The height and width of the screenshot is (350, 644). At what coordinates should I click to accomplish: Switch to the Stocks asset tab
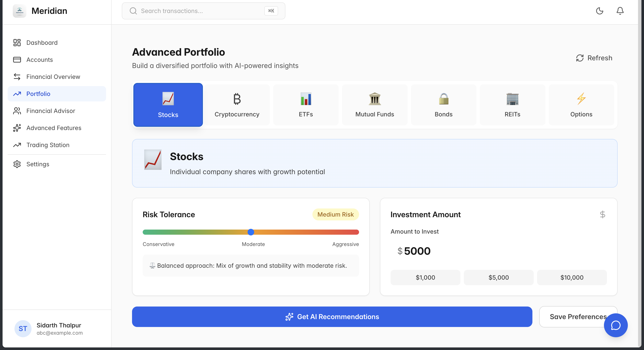168,105
